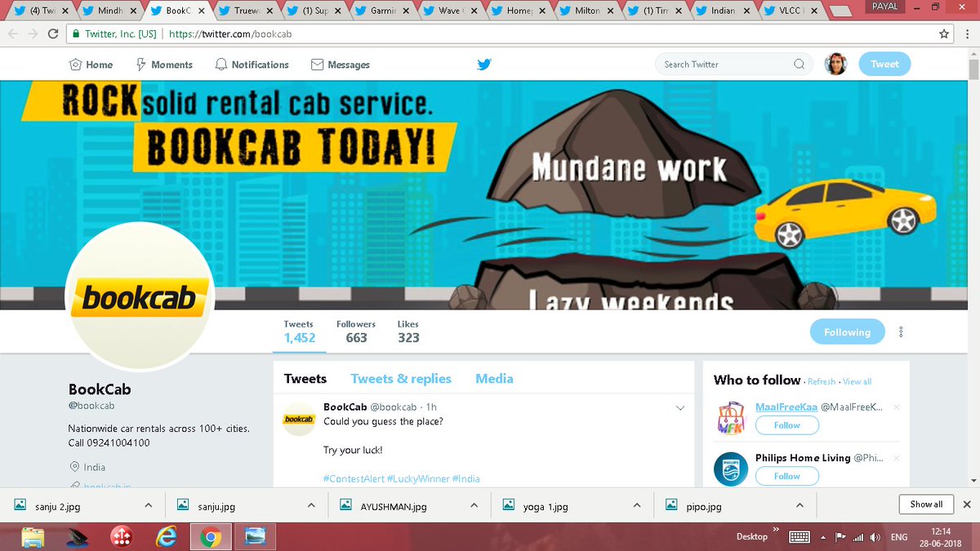Open the on-screen keyboard tray icon
The image size is (980, 551).
(799, 537)
